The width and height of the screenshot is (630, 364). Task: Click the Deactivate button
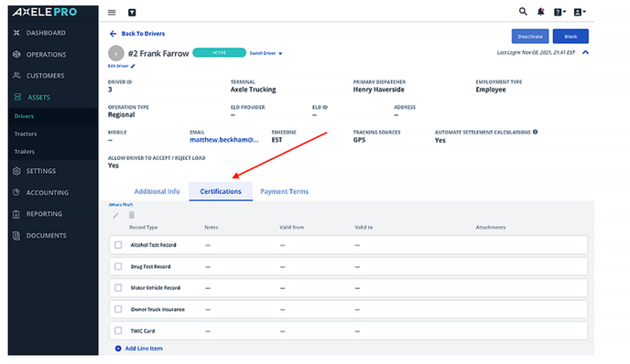click(530, 37)
